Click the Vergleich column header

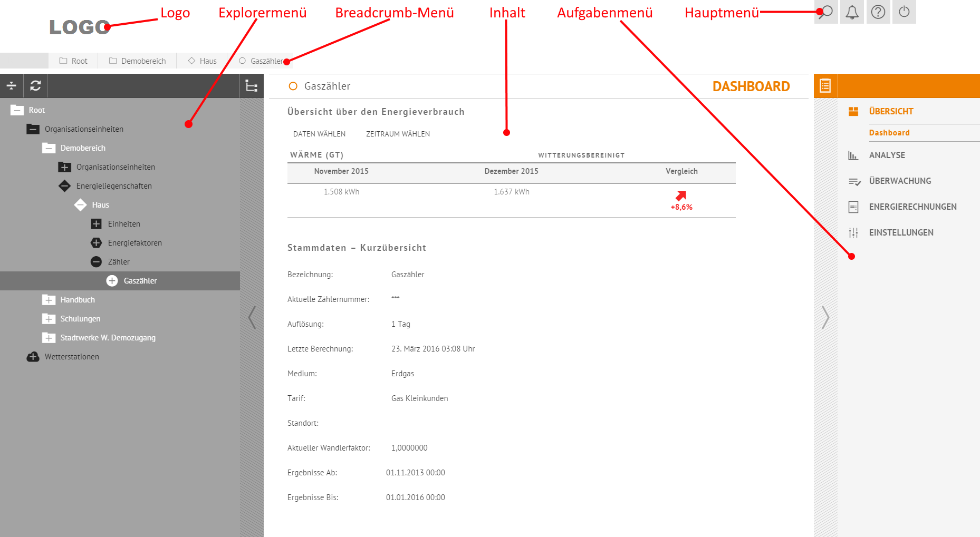[x=681, y=171]
